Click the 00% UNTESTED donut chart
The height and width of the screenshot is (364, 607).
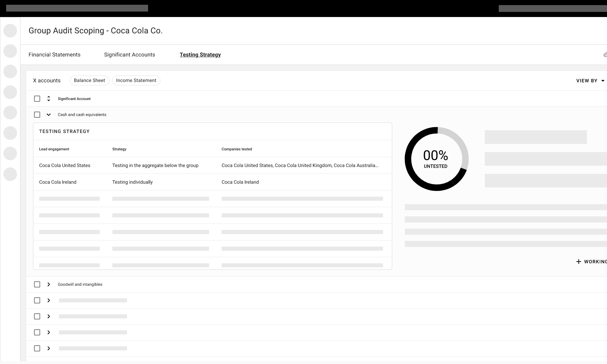pos(436,159)
